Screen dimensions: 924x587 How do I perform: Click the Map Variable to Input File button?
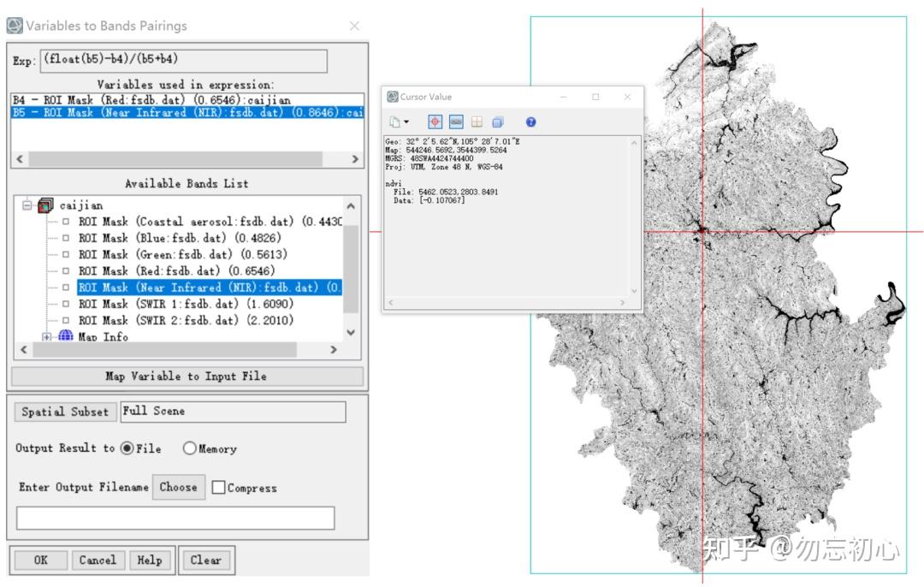point(187,376)
